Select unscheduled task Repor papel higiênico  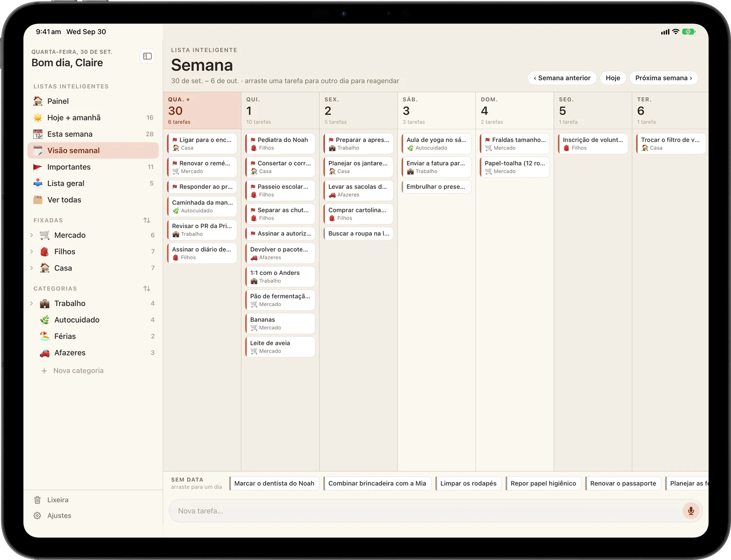pyautogui.click(x=543, y=483)
